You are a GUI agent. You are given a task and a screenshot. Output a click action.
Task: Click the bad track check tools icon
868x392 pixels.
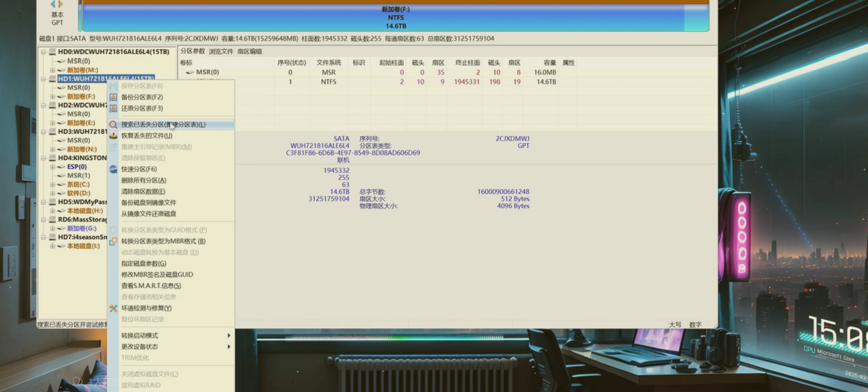[x=113, y=308]
